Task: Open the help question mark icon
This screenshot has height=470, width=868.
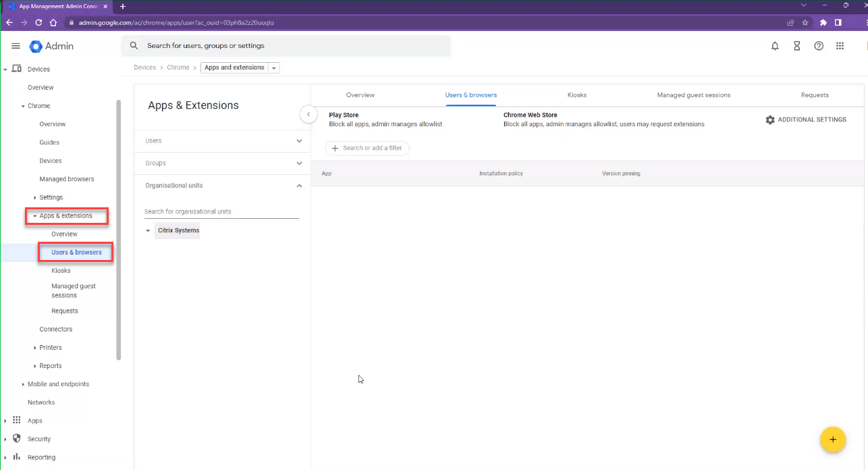Action: 819,46
